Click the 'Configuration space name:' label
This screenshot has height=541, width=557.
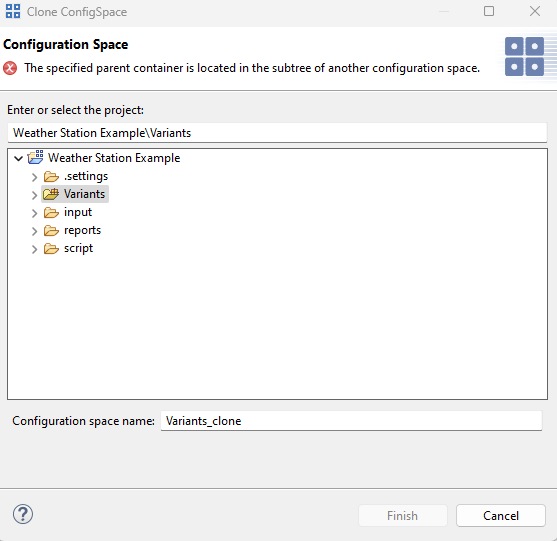point(83,421)
